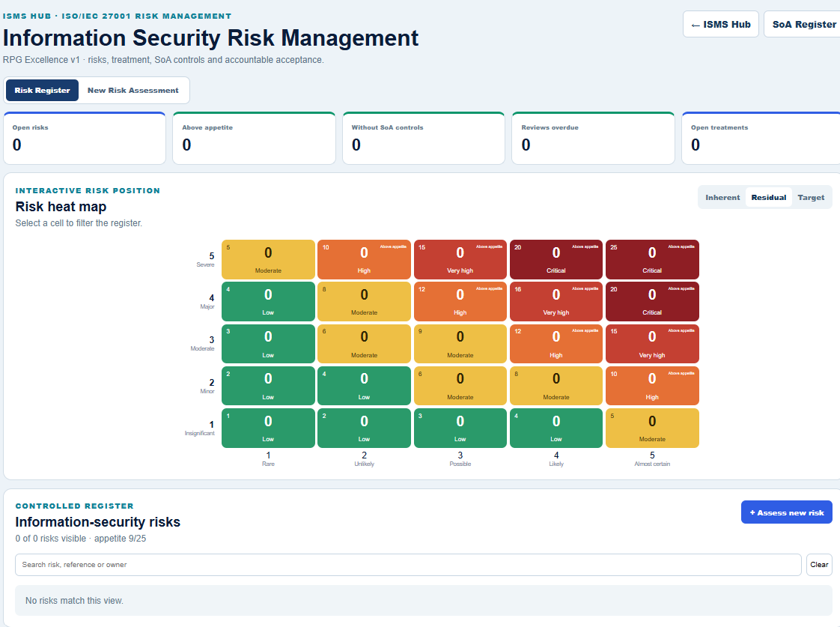
Task: Focus the search risk, reference or owner field
Action: 408,565
